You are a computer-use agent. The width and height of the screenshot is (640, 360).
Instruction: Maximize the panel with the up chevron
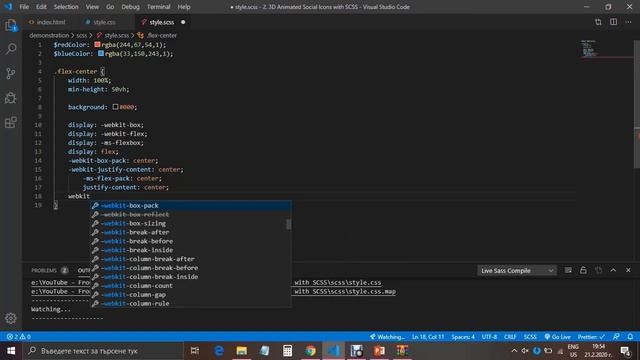point(613,270)
